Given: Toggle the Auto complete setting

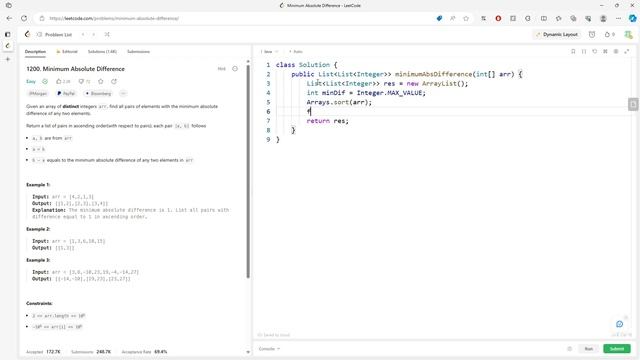Looking at the screenshot, I should [x=296, y=52].
